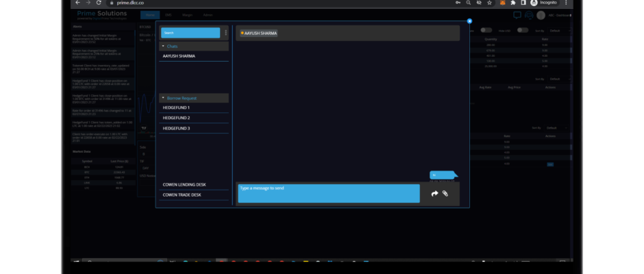This screenshot has height=274, width=644.
Task: Open the HEDGEFUND 2 borrow request
Action: point(177,118)
